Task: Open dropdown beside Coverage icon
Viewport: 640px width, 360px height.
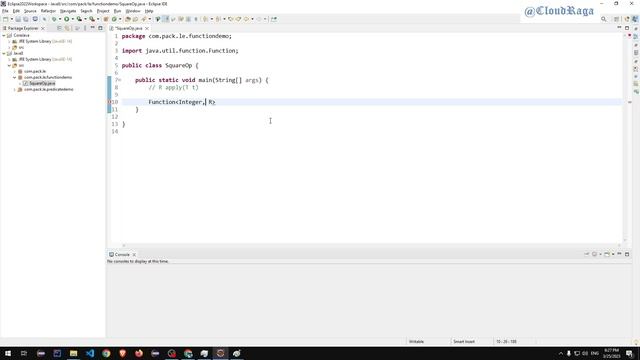Action: 85,19
